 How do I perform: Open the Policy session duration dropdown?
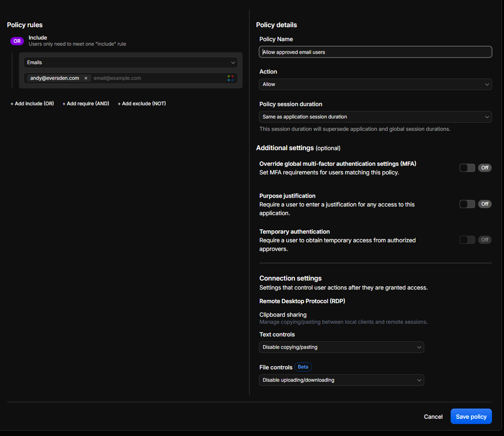click(x=375, y=117)
